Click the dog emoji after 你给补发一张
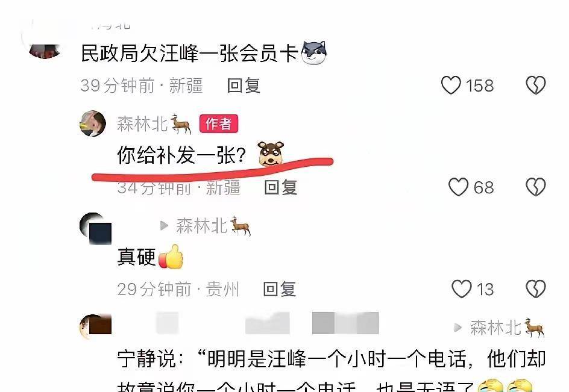The width and height of the screenshot is (569, 392). 271,154
